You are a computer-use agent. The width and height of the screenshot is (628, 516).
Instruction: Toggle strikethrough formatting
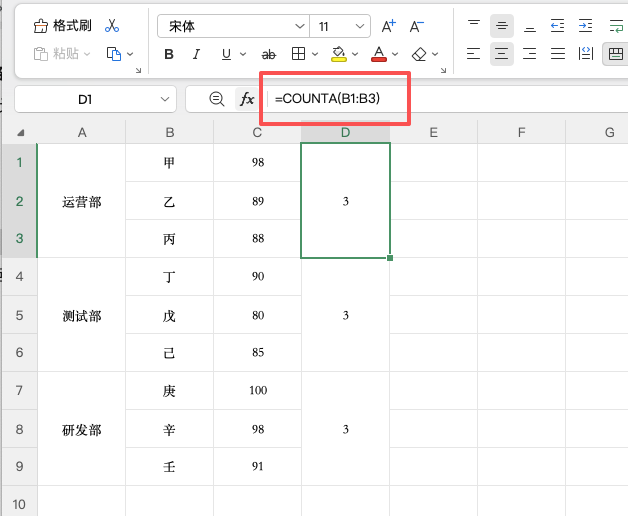click(x=269, y=54)
